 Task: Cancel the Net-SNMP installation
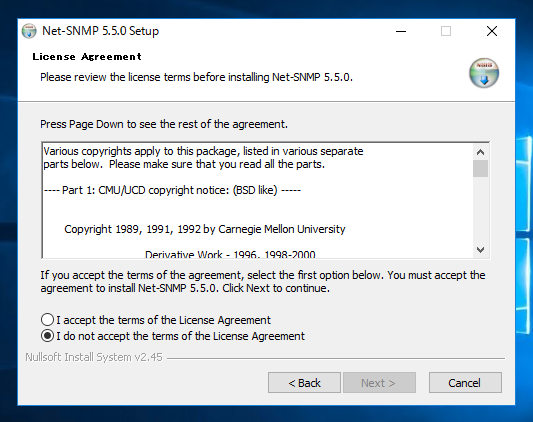point(465,383)
